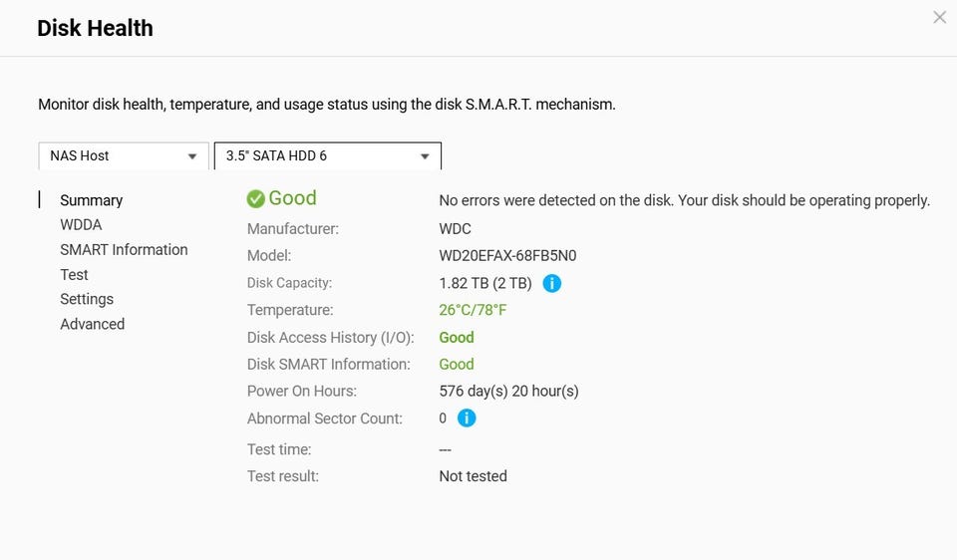Switch to the WDDA tab
The height and width of the screenshot is (560, 957).
(x=81, y=225)
